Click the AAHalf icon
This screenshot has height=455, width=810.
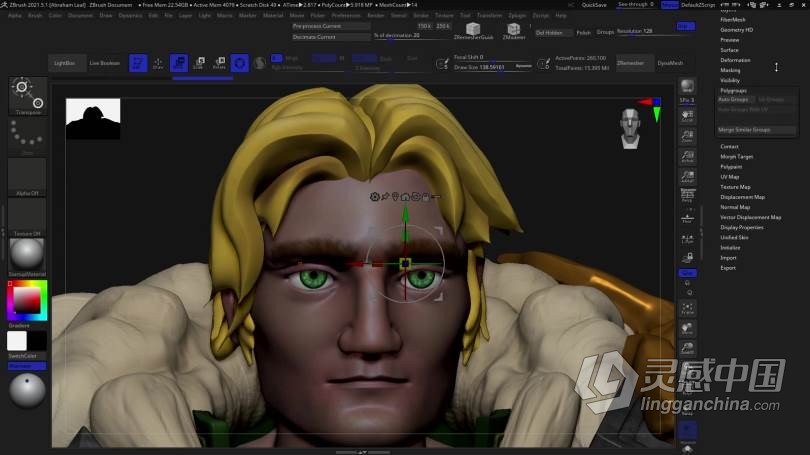pos(688,177)
